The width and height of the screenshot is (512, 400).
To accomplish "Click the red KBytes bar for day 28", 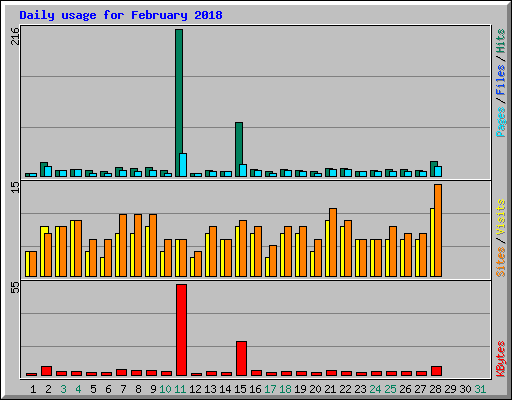I will click(436, 371).
